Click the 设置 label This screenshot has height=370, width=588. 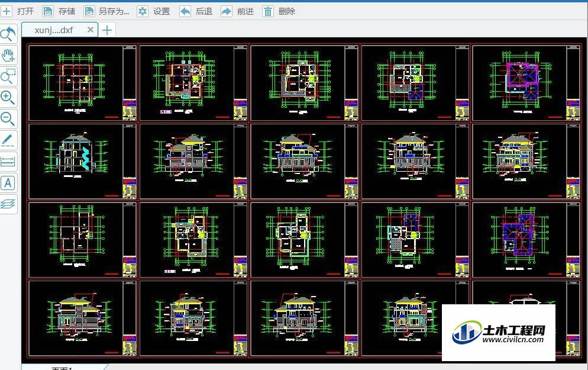161,12
